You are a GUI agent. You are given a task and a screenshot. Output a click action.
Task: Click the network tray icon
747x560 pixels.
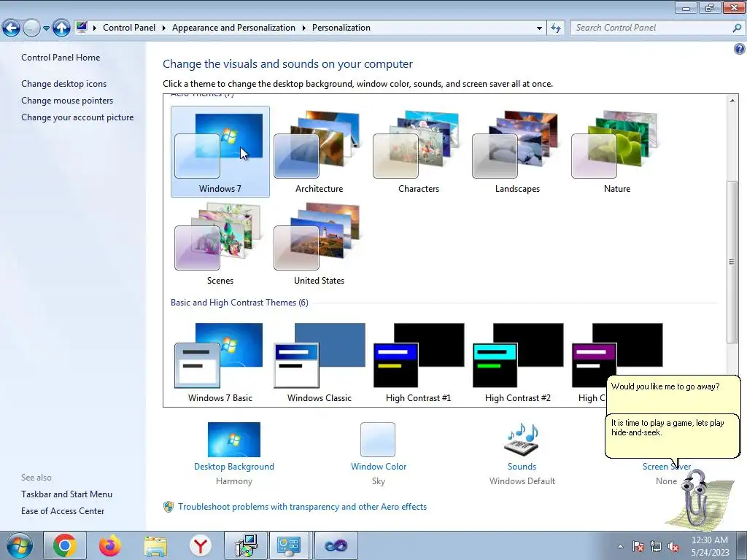click(x=656, y=547)
